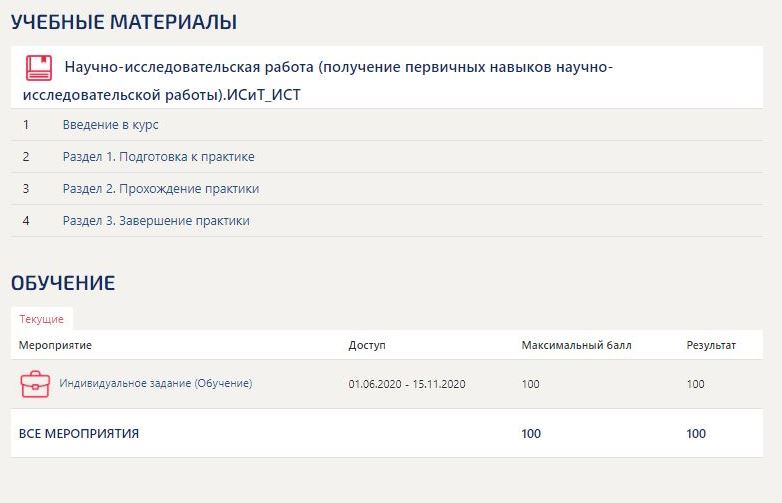The image size is (782, 503).
Task: Click the access dates 01.06.2020 - 15.11.2020
Action: (x=407, y=384)
